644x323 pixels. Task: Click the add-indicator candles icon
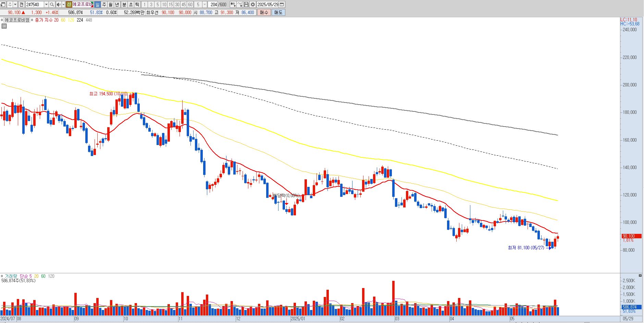pos(233,4)
